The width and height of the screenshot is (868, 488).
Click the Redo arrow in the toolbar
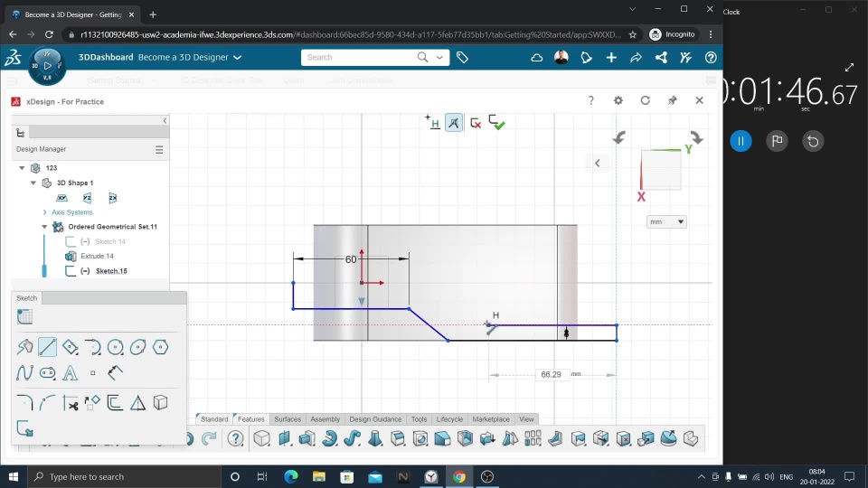209,439
